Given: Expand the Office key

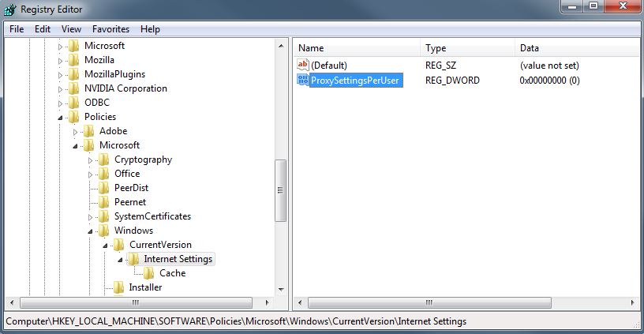Looking at the screenshot, I should 90,175.
